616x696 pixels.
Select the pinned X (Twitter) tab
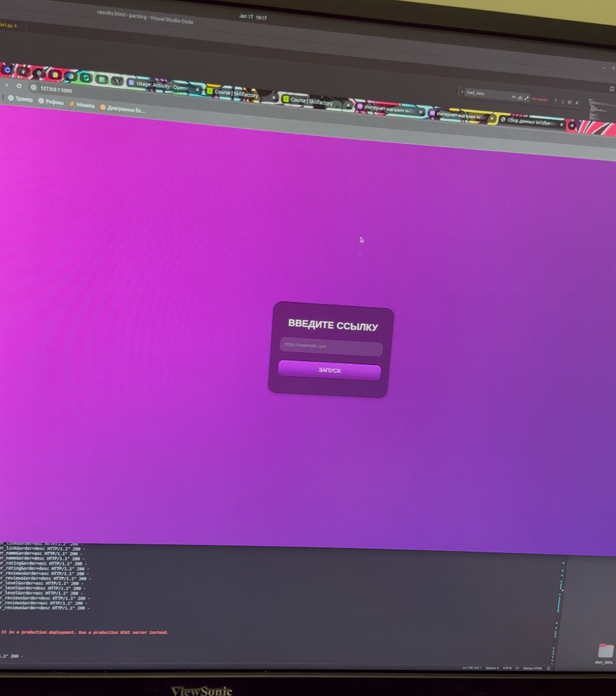pyautogui.click(x=117, y=81)
